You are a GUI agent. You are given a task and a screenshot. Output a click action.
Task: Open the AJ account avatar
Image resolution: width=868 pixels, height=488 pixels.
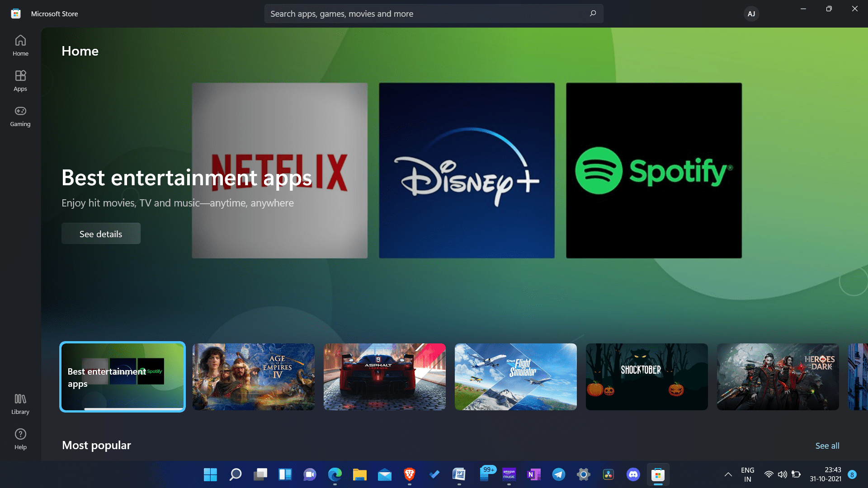coord(751,14)
